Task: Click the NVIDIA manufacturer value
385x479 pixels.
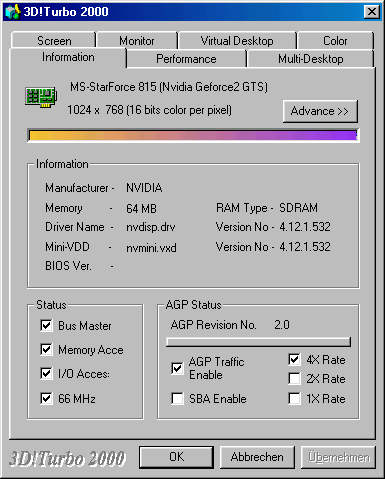Action: (144, 188)
